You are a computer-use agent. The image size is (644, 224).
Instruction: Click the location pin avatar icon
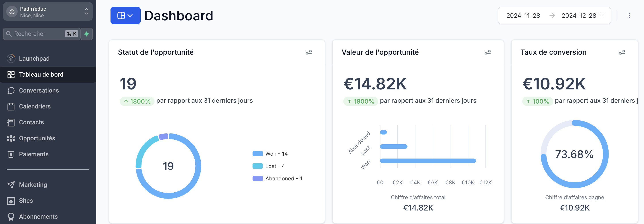tap(12, 12)
